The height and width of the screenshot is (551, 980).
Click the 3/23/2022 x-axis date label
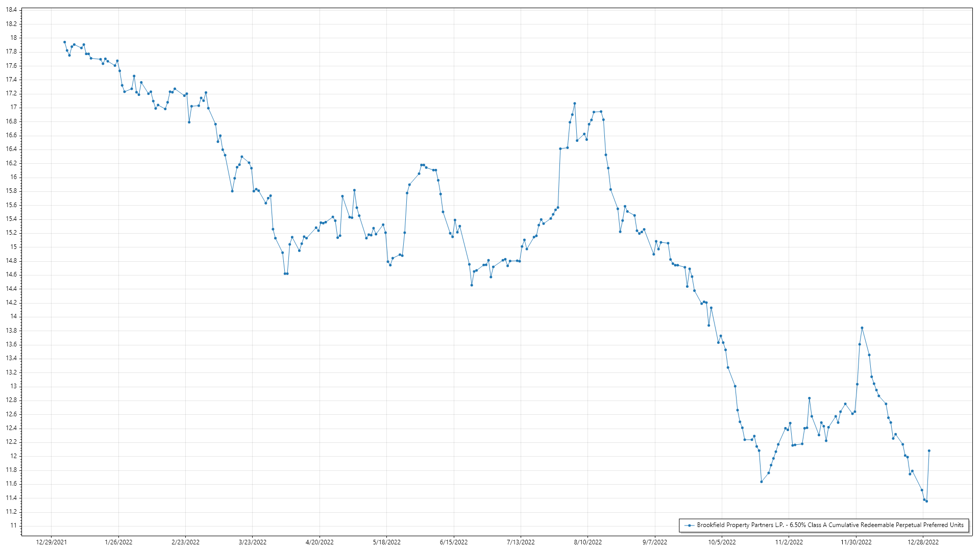coord(253,542)
